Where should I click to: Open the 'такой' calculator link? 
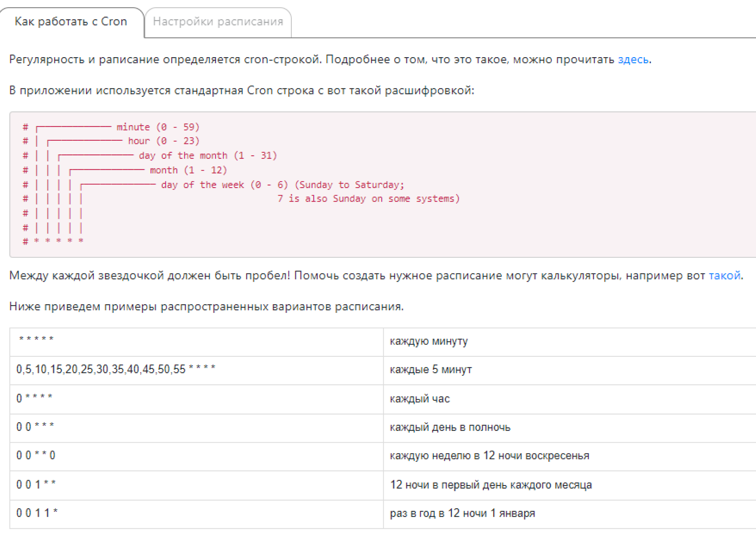[x=725, y=276]
